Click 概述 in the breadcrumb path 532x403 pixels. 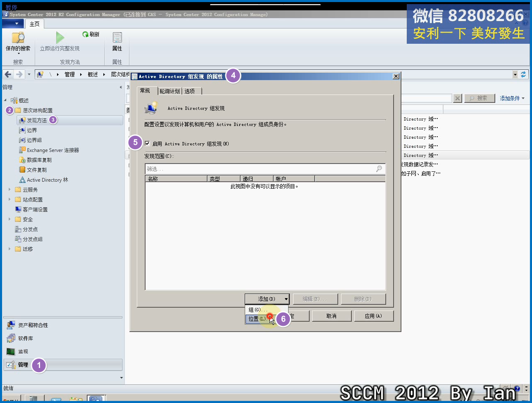point(93,75)
